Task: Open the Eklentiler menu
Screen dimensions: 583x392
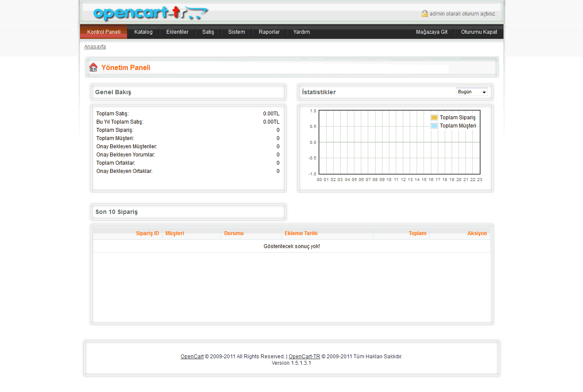Action: [x=177, y=32]
